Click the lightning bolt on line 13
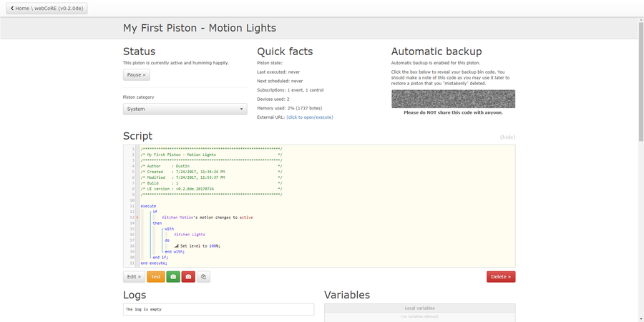The height and width of the screenshot is (322, 644). pyautogui.click(x=137, y=218)
